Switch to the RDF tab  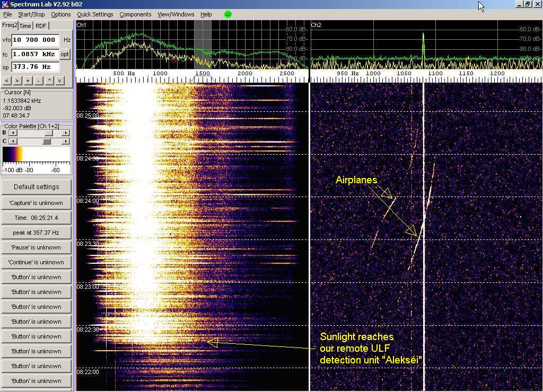41,26
